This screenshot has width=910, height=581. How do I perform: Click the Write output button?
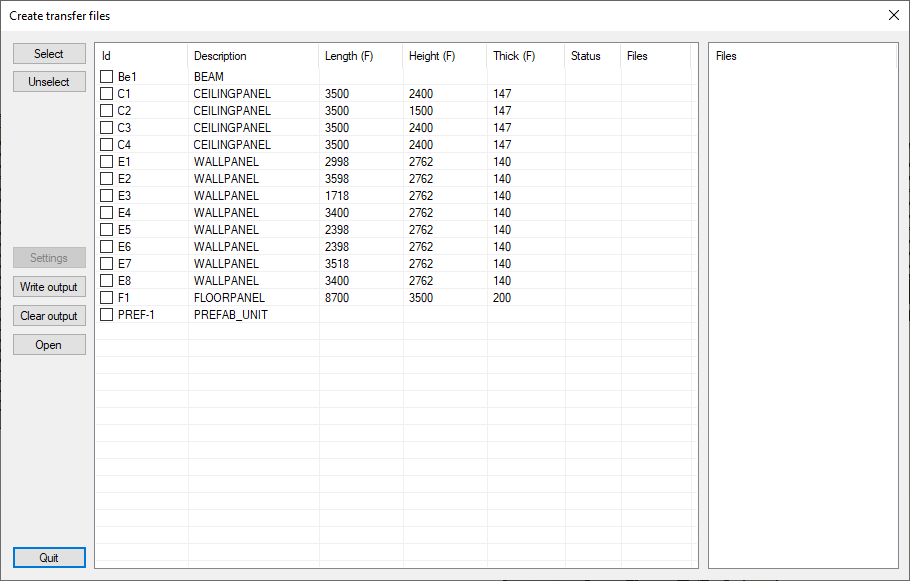coord(49,287)
